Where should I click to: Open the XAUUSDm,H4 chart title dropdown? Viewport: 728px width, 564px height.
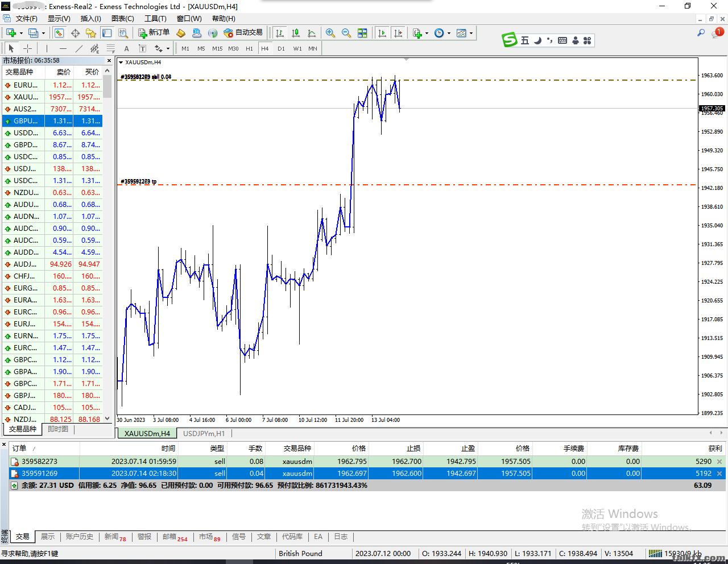click(121, 63)
